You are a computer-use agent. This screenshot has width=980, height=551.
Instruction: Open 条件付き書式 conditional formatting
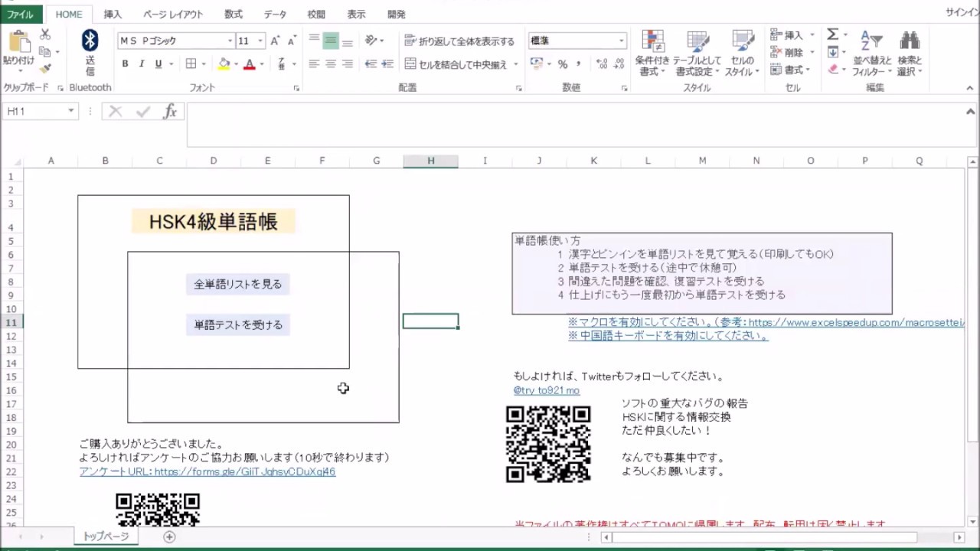[x=652, y=53]
